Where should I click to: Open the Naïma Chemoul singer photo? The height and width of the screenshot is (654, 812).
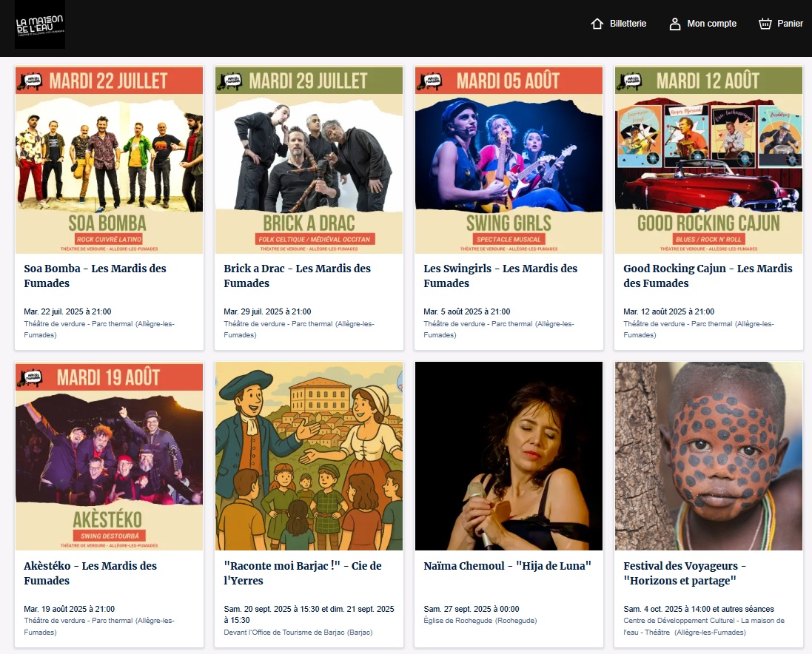tap(509, 456)
